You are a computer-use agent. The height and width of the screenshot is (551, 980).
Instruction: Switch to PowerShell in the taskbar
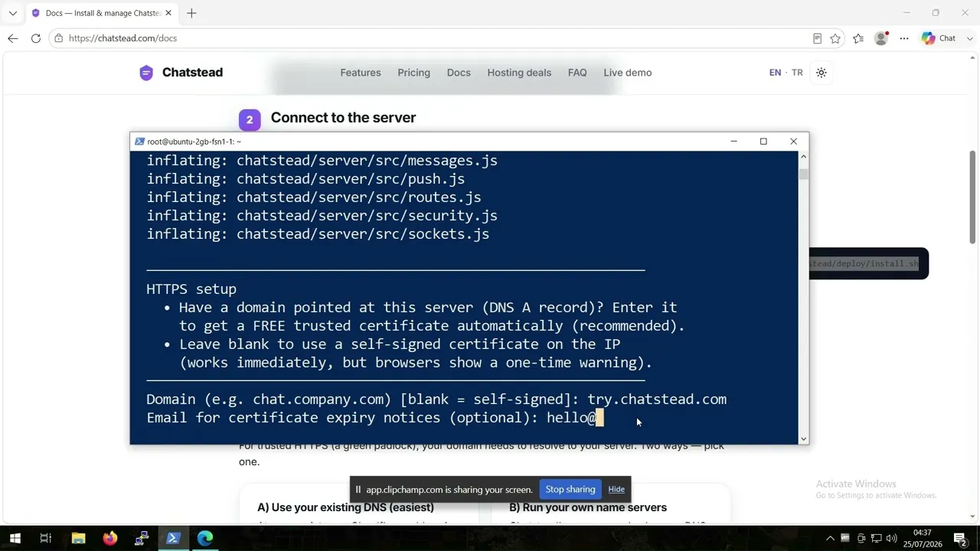173,538
